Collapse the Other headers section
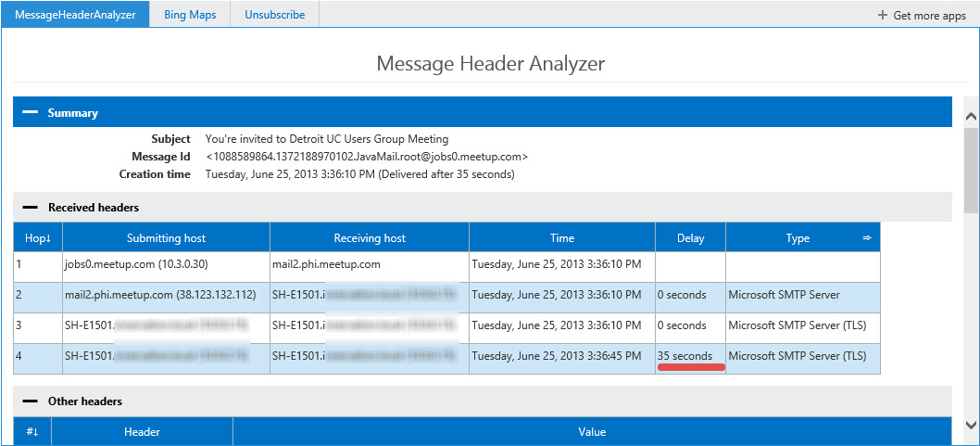This screenshot has height=446, width=980. (30, 401)
